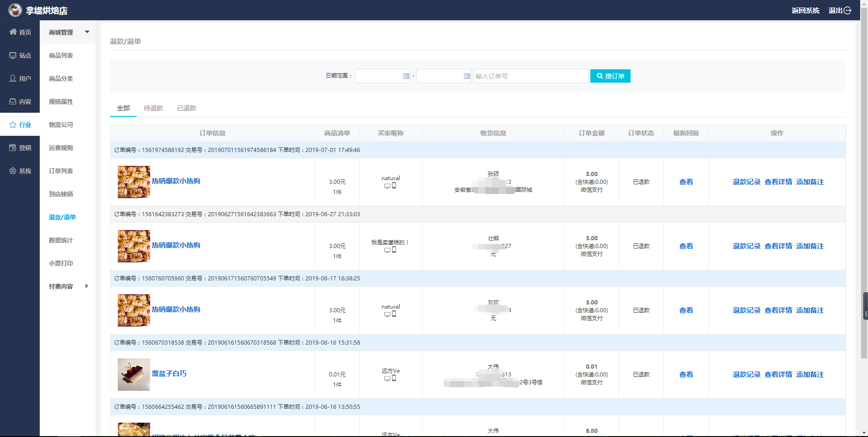The image size is (868, 437).
Task: Click the scrollbar down arrow
Action: 864,433
